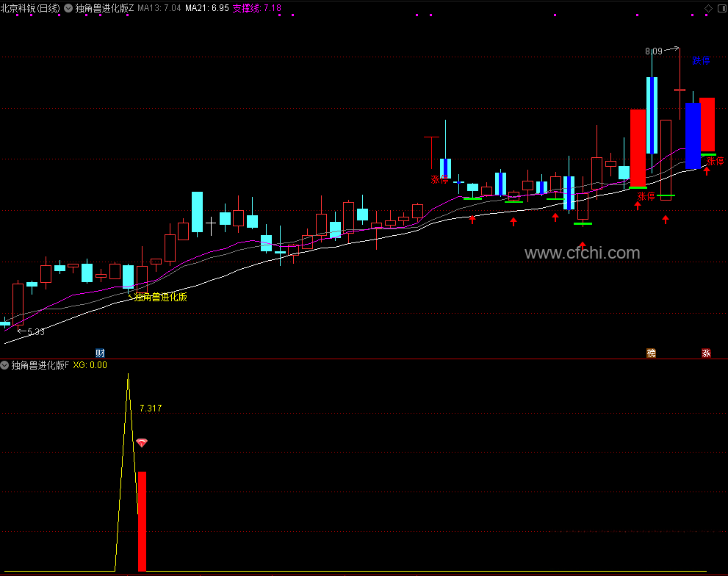Click the blue 跌停 label
The height and width of the screenshot is (576, 728).
[x=701, y=60]
